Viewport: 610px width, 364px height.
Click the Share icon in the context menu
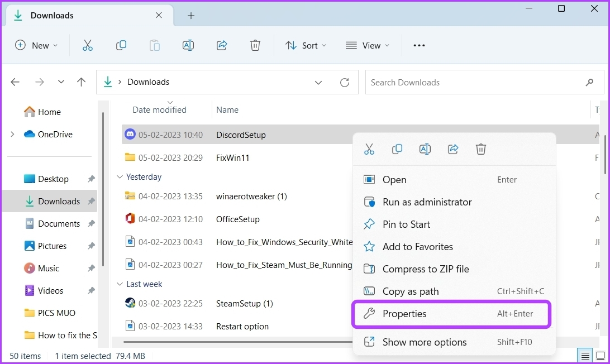coord(453,149)
